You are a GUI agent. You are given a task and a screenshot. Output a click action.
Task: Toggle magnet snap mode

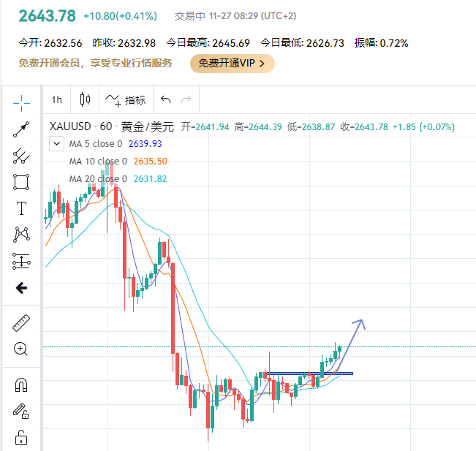[21, 384]
